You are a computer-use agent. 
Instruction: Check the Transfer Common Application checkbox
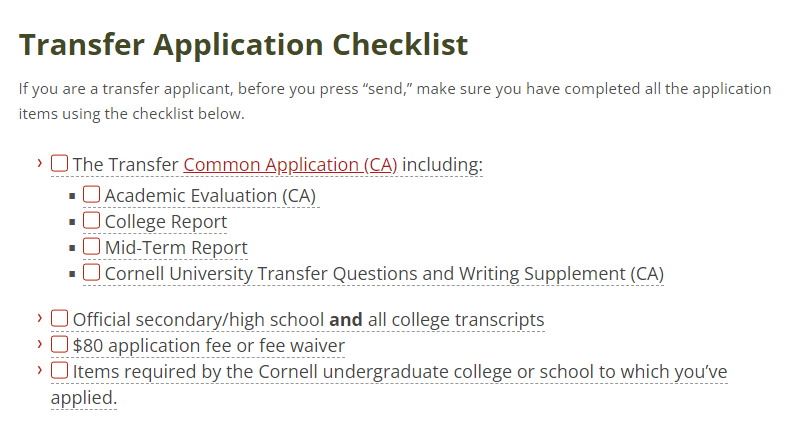tap(60, 163)
